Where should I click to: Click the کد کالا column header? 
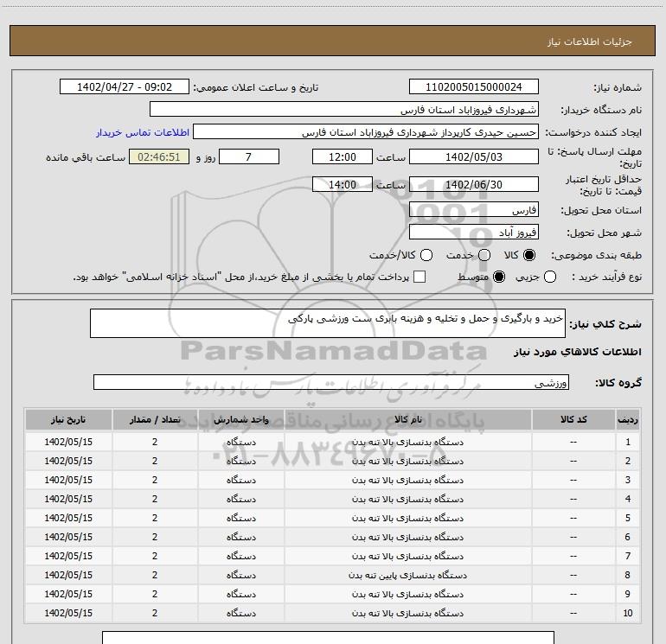(x=573, y=419)
